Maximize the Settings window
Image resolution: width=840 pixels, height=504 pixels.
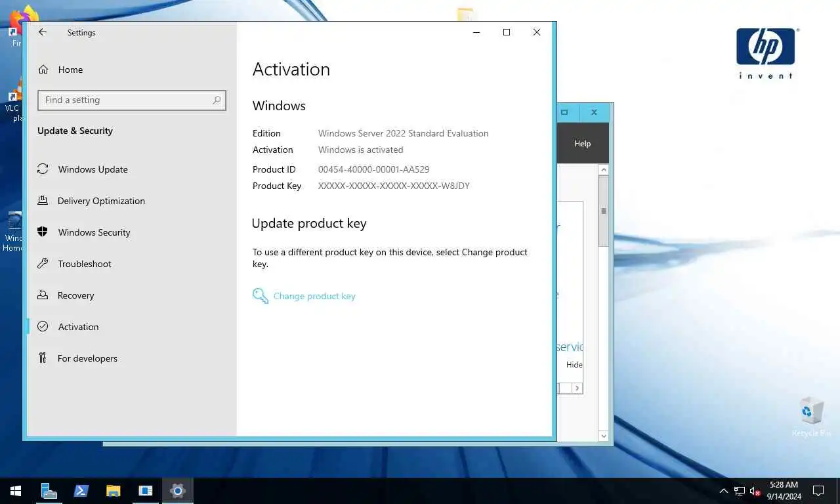pyautogui.click(x=507, y=32)
